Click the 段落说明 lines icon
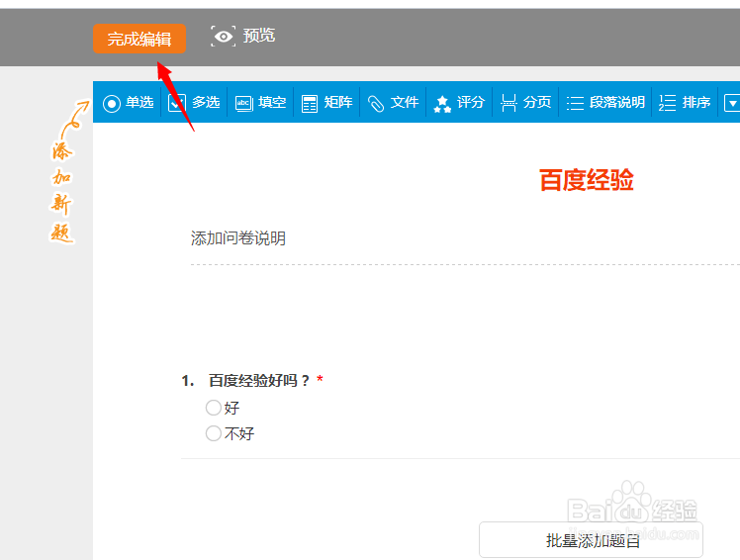The image size is (740, 560). [x=575, y=103]
